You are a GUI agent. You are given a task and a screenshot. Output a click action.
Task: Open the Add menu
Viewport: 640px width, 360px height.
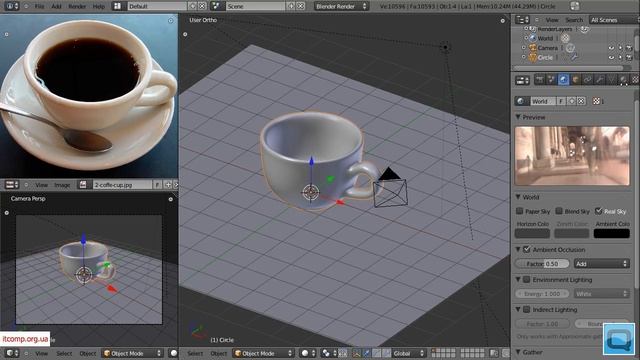(x=56, y=7)
